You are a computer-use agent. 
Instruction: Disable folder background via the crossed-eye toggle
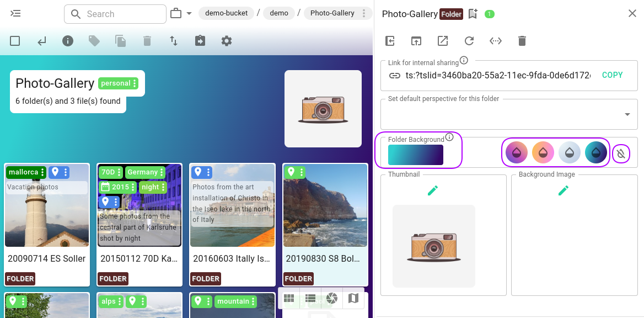pos(621,153)
